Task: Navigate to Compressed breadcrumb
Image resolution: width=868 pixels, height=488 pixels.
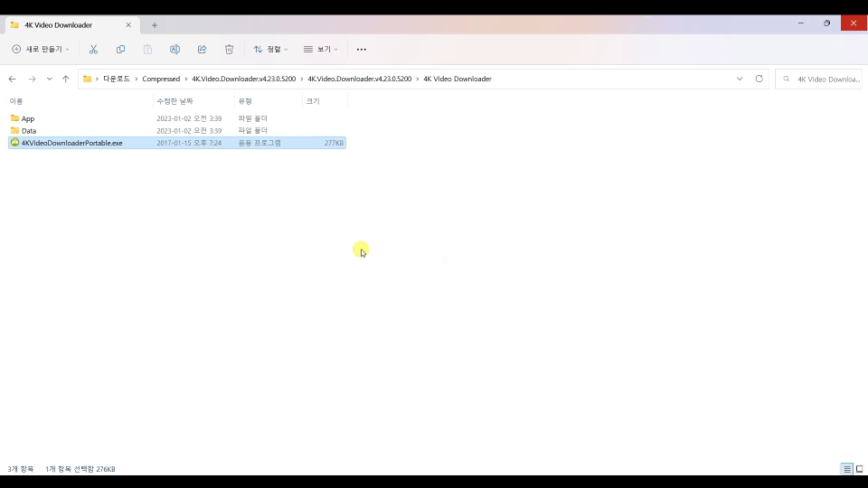Action: pos(161,80)
